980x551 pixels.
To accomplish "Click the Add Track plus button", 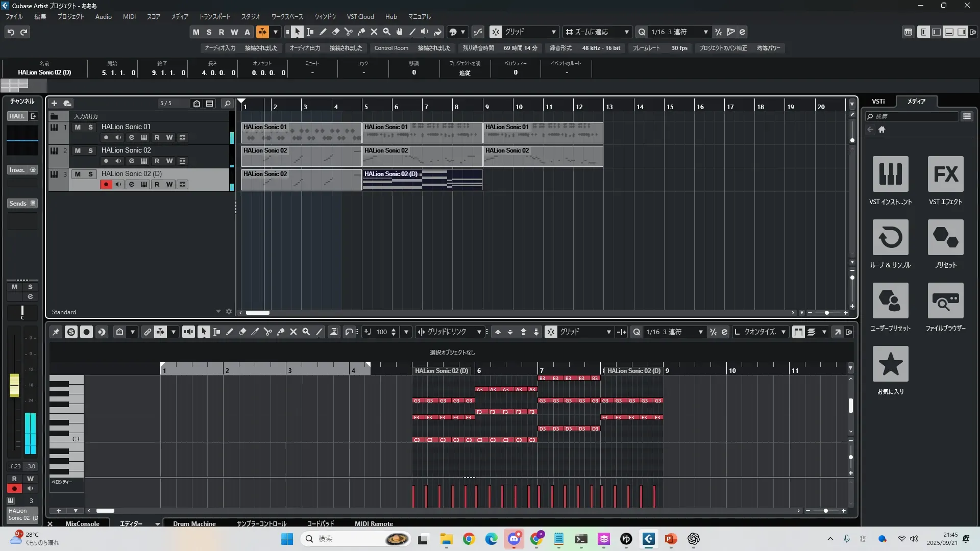I will 54,104.
